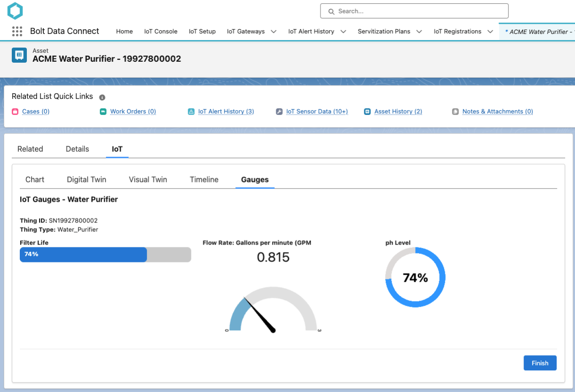This screenshot has width=575, height=392.
Task: Expand the IoT Alert History nav dropdown
Action: click(343, 32)
